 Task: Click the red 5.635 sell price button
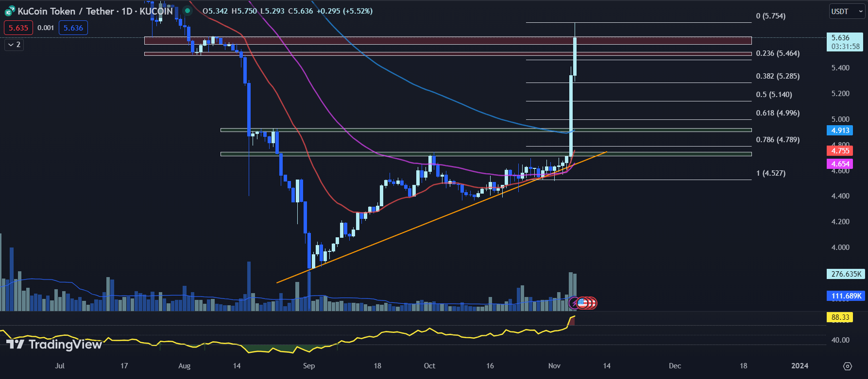(x=18, y=28)
